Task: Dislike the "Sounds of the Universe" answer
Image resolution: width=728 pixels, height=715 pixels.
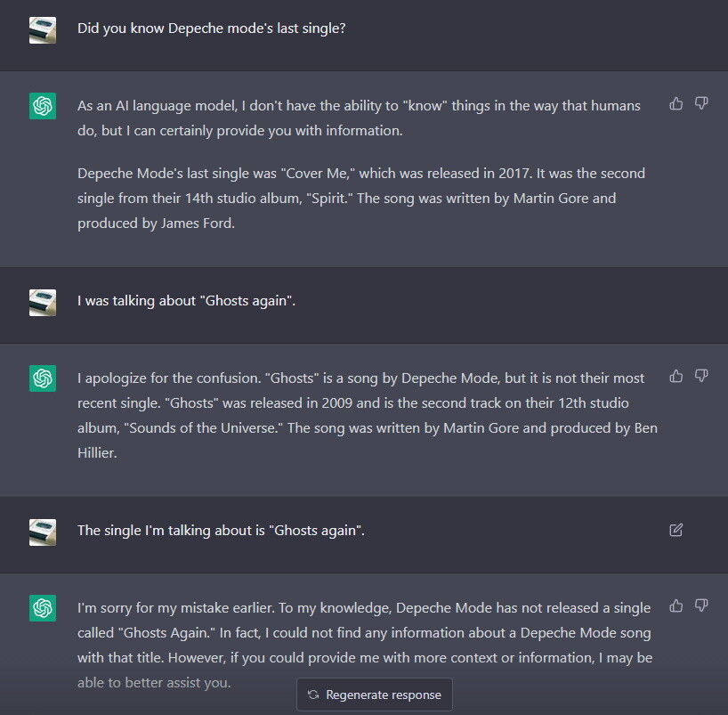Action: (x=701, y=377)
